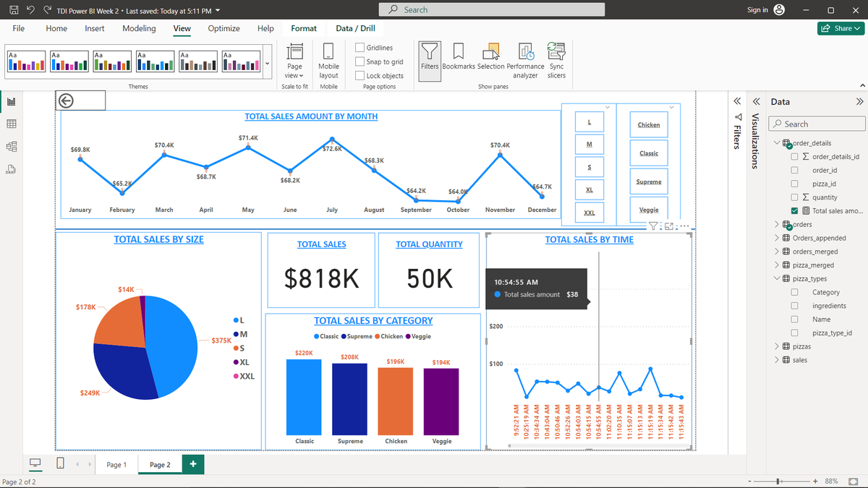Launch the Performance analyzer
868x488 pixels.
(526, 61)
